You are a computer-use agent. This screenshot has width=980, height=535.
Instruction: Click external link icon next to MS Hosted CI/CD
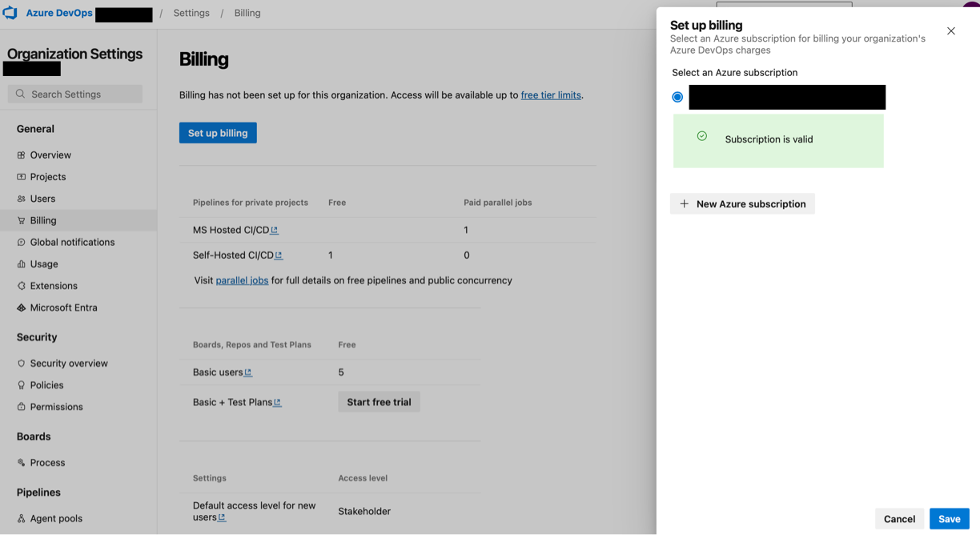(275, 231)
